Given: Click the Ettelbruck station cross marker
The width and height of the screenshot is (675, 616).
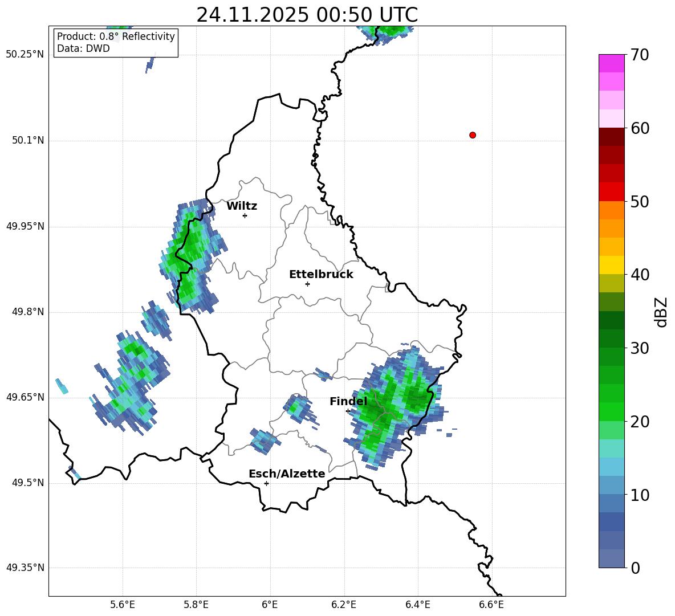Looking at the screenshot, I should (307, 284).
